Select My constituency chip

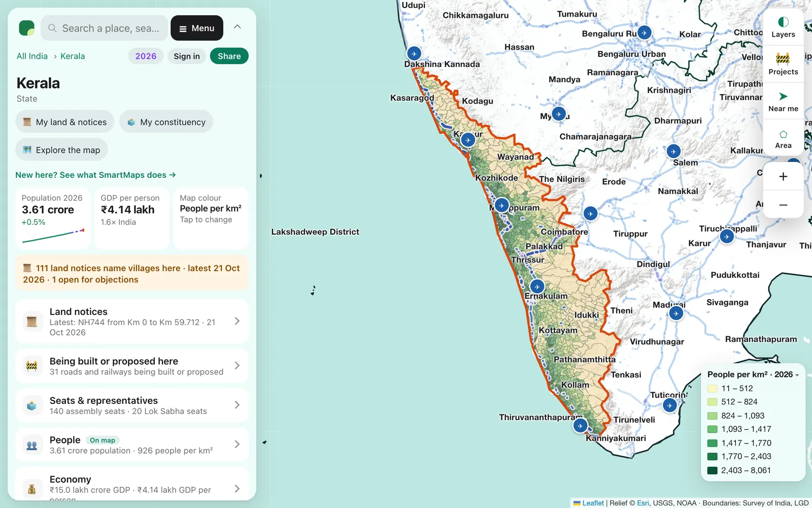point(166,122)
